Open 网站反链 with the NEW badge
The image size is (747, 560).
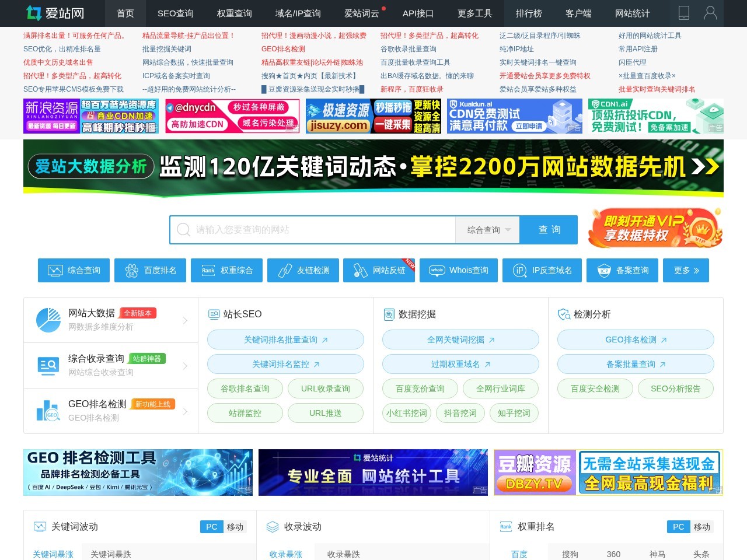(379, 270)
